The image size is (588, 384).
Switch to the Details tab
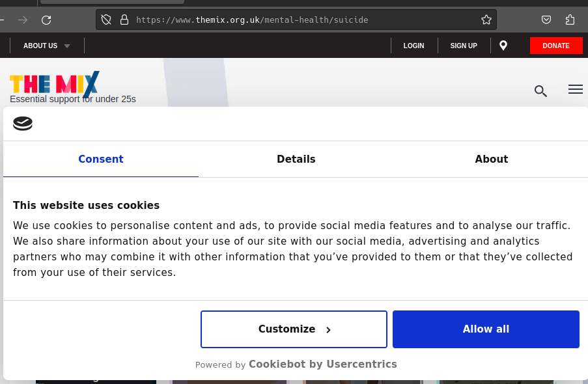[296, 159]
